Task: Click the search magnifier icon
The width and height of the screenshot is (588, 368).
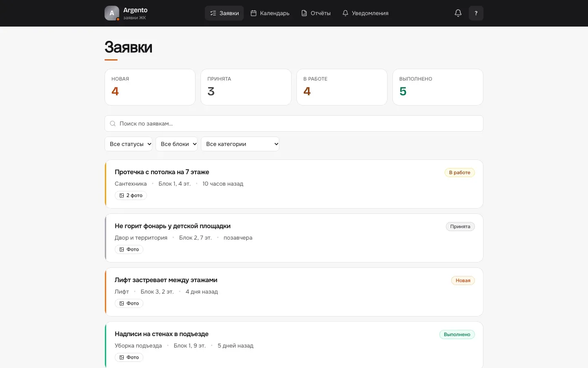Action: [113, 123]
